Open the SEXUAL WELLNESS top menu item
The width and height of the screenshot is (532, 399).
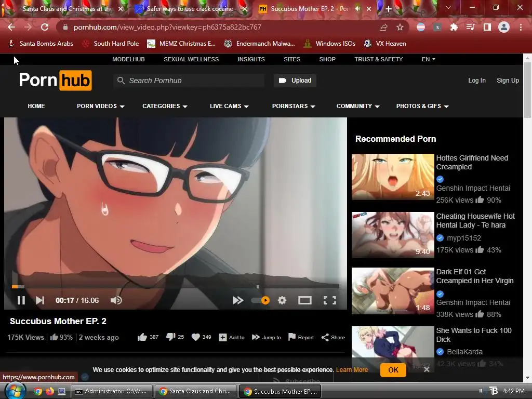tap(191, 59)
